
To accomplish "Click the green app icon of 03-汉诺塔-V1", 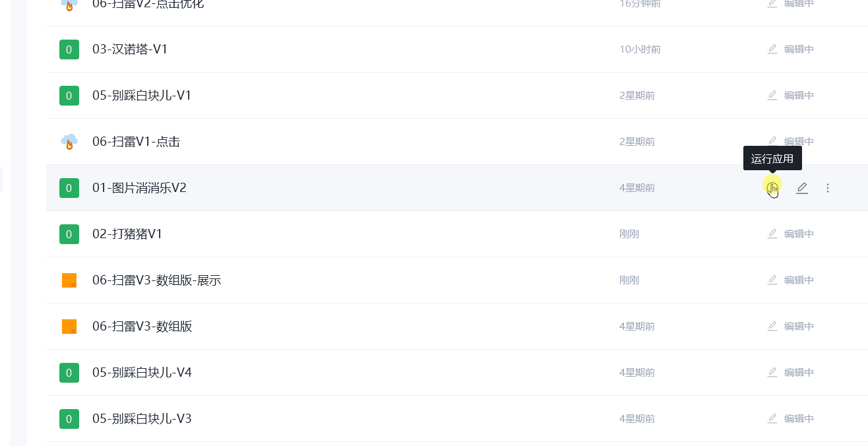I will pos(69,49).
